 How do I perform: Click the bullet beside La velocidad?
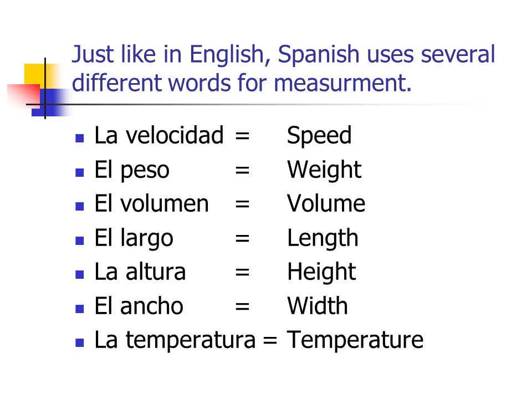click(x=80, y=138)
